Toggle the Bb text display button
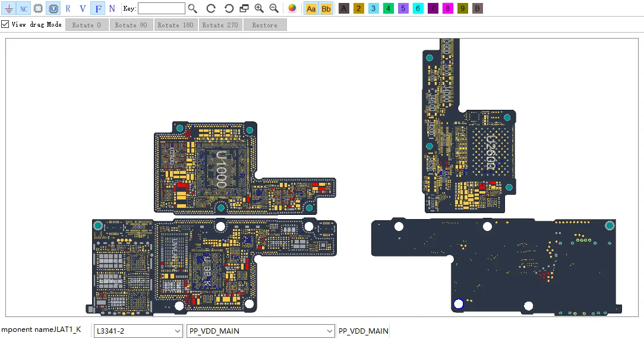Viewport: 644px width, 339px height. point(326,8)
